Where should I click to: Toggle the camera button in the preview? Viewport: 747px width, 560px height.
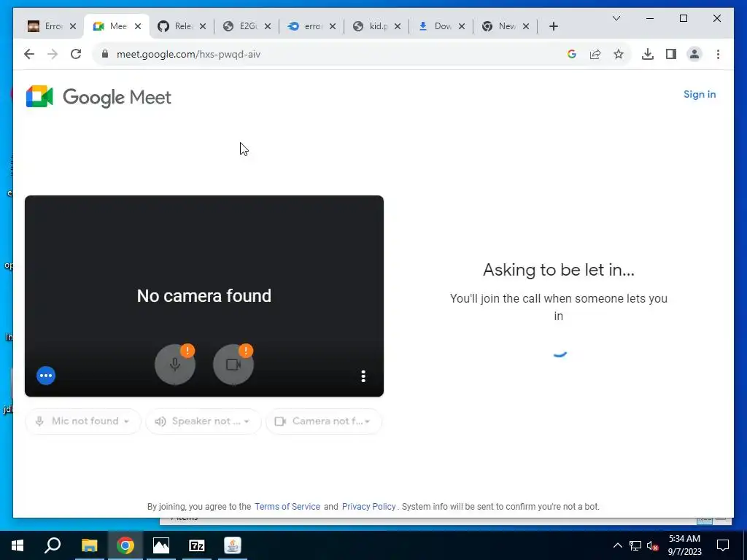233,365
